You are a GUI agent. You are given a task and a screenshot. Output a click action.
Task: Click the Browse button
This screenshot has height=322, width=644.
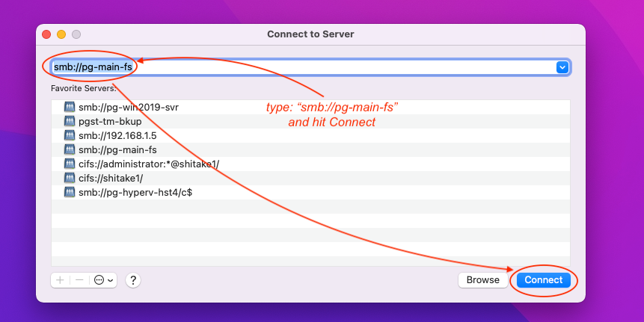(x=483, y=280)
